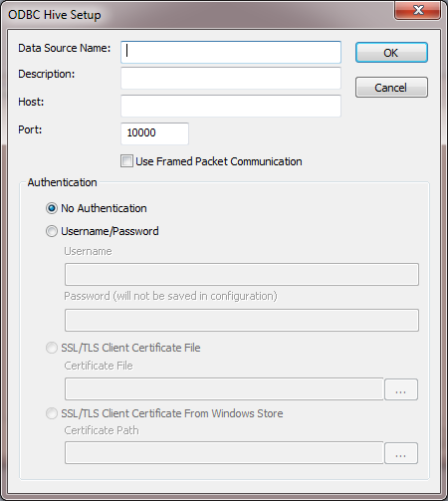Click the Certificate File path field
Viewport: 448px width, 501px height.
coord(224,388)
